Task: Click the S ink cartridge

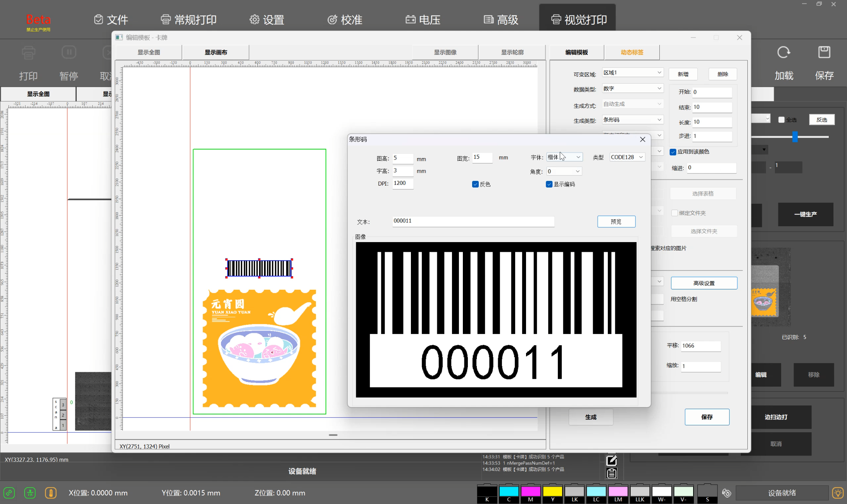Action: (x=707, y=494)
